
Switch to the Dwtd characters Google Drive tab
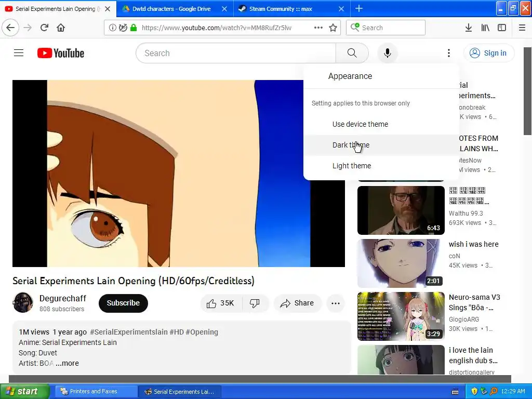tap(171, 9)
